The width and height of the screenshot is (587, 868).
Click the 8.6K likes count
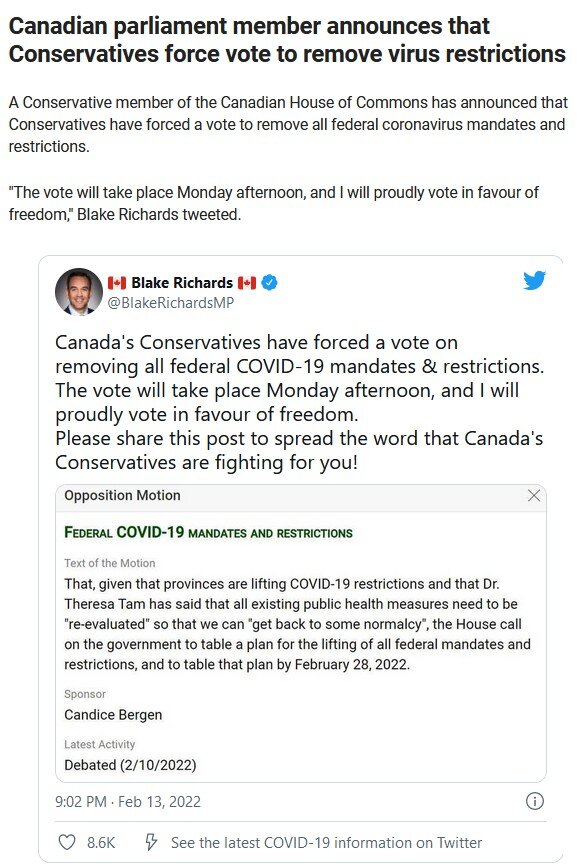click(101, 843)
